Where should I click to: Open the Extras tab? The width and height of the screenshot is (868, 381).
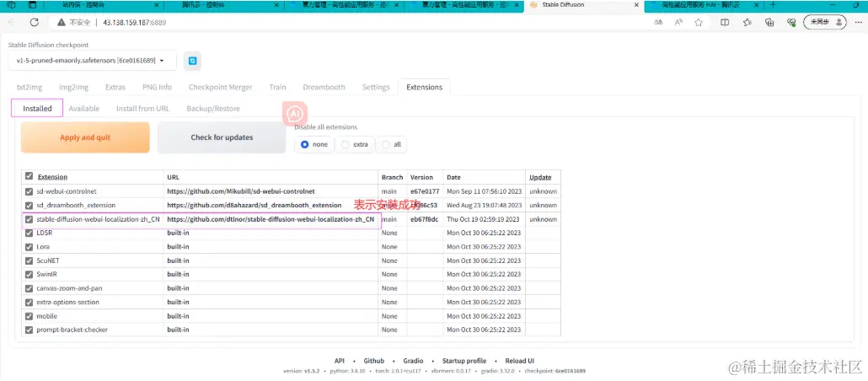(x=115, y=87)
